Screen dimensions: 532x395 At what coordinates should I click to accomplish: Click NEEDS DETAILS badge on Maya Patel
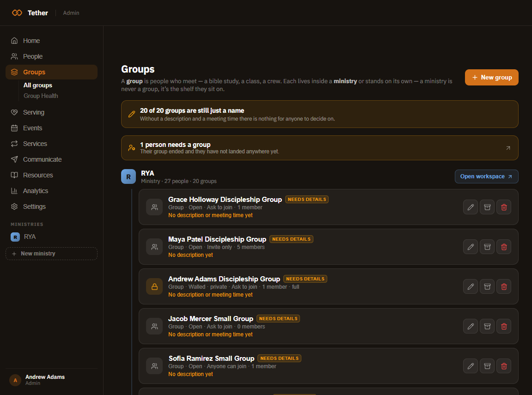(291, 239)
